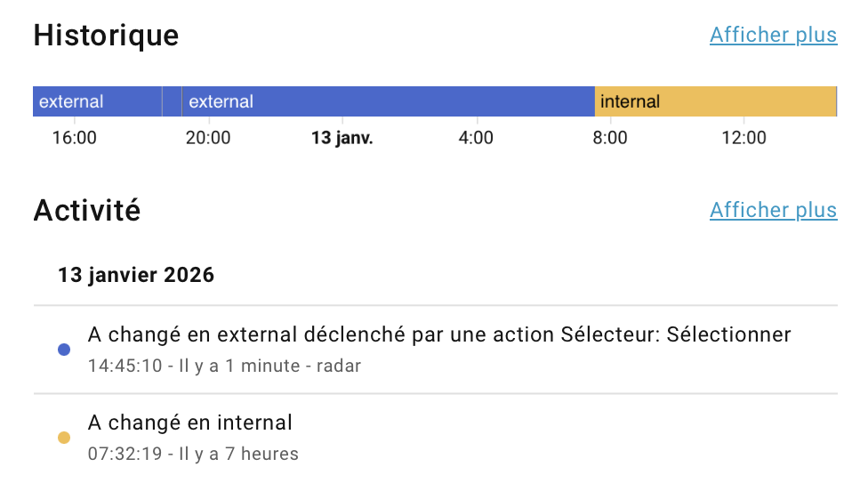The image size is (868, 491).
Task: Open "Afficher plus" next to Historique
Action: (x=773, y=35)
